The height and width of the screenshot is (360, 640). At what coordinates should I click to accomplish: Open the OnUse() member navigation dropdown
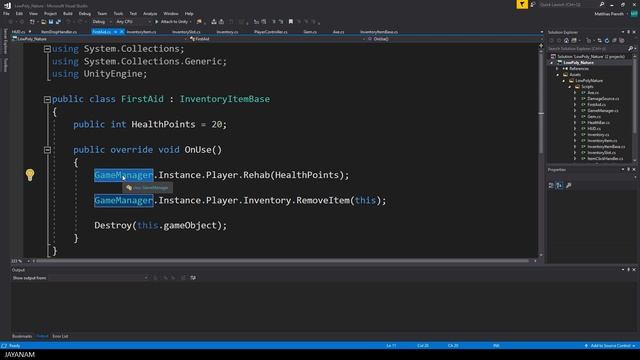tap(453, 39)
